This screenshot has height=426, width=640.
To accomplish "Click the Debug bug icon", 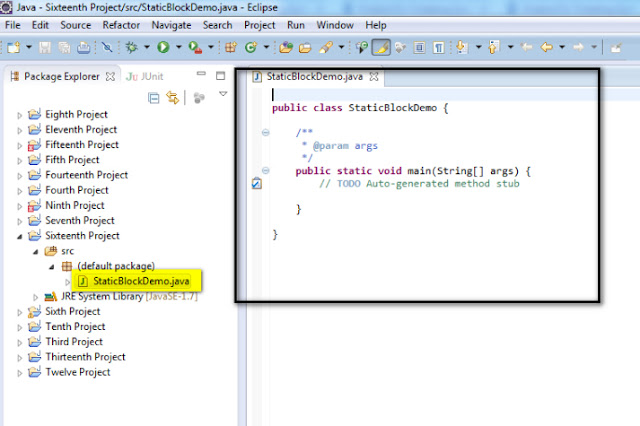I will pyautogui.click(x=131, y=47).
